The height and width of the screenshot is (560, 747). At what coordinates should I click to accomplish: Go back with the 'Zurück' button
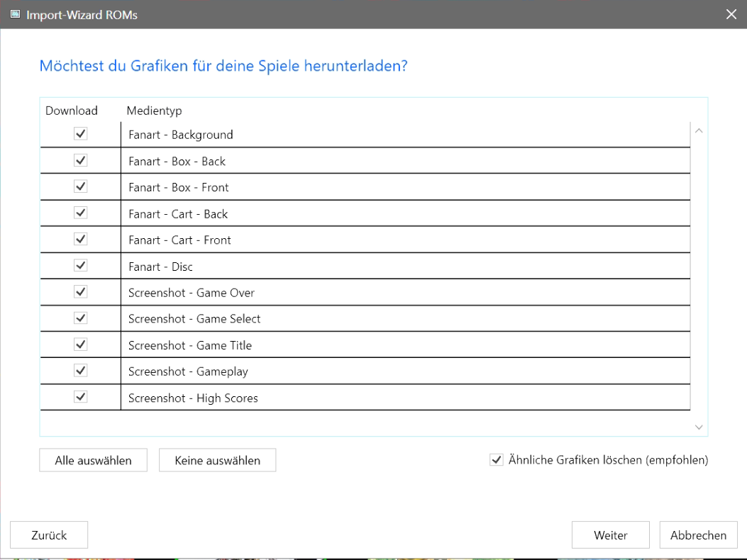49,535
